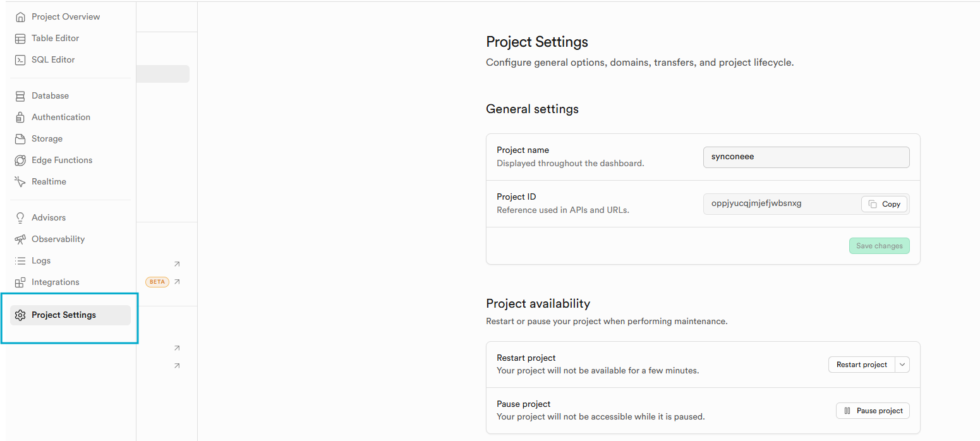Screen dimensions: 980x441
Task: Pause the project
Action: pos(873,410)
